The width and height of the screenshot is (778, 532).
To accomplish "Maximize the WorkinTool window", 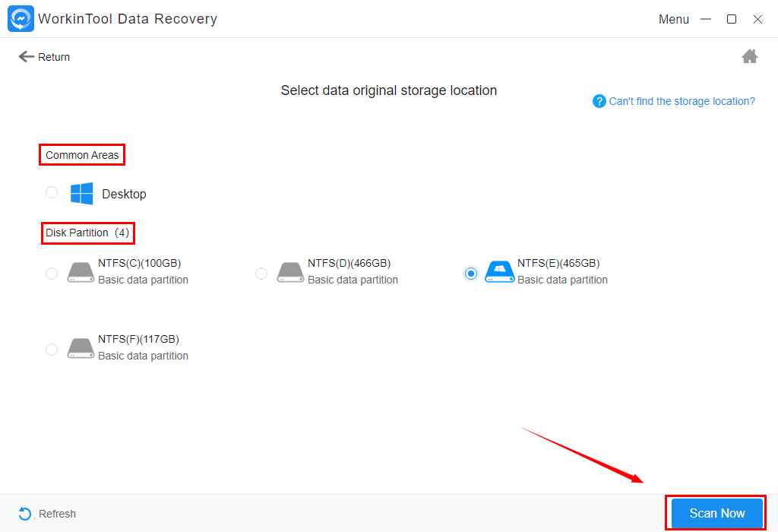I will click(732, 19).
